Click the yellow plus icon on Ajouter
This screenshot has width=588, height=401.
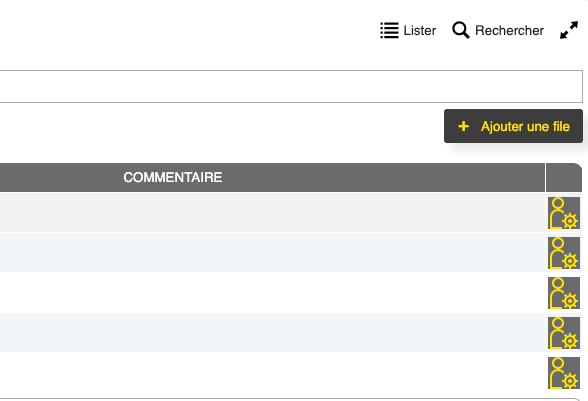pos(464,126)
